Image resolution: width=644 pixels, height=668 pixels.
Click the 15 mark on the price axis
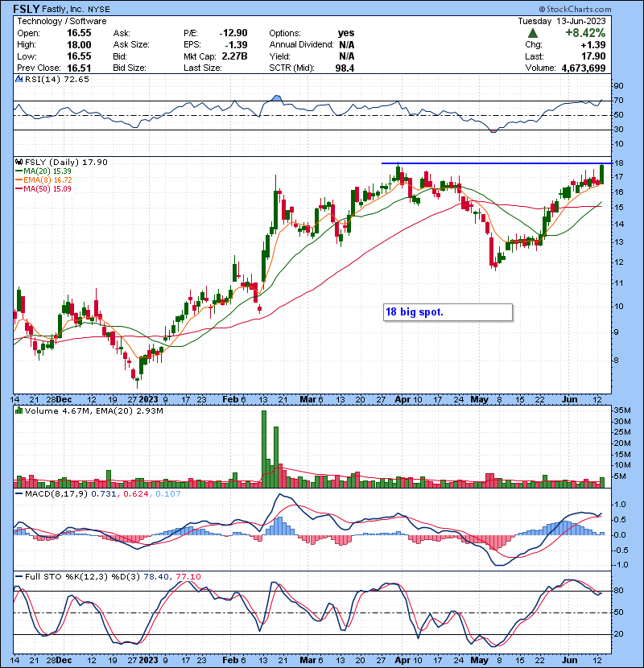[619, 208]
